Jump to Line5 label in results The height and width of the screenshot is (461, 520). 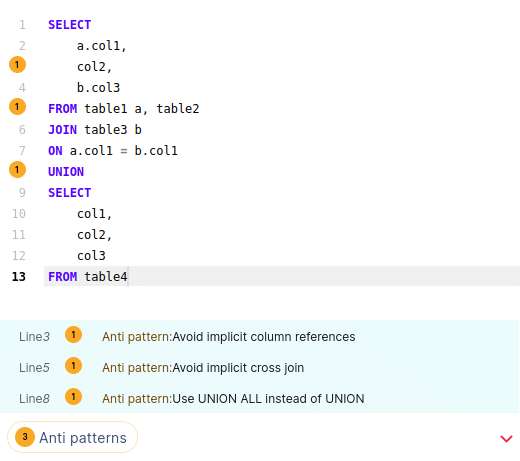click(x=34, y=368)
